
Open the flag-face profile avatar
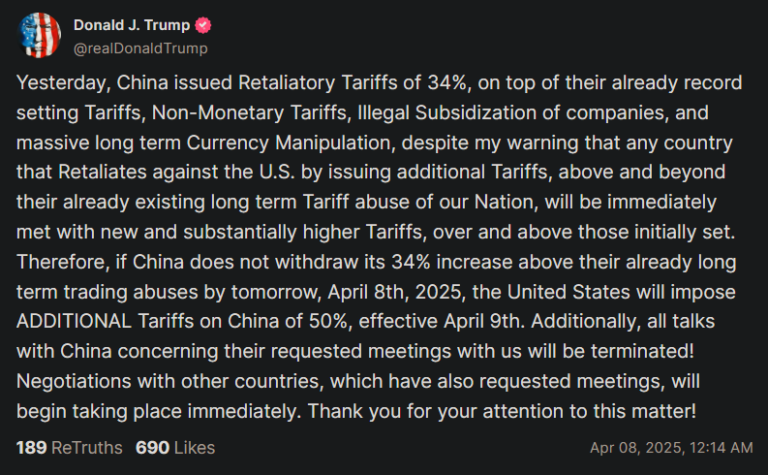pyautogui.click(x=39, y=35)
